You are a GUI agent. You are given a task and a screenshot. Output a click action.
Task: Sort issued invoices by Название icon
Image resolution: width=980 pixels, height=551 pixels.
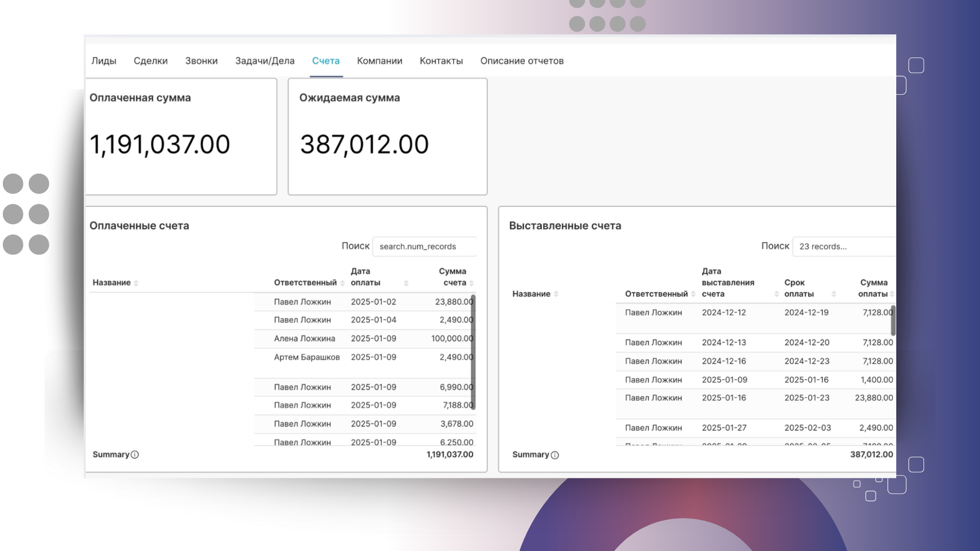(x=556, y=294)
